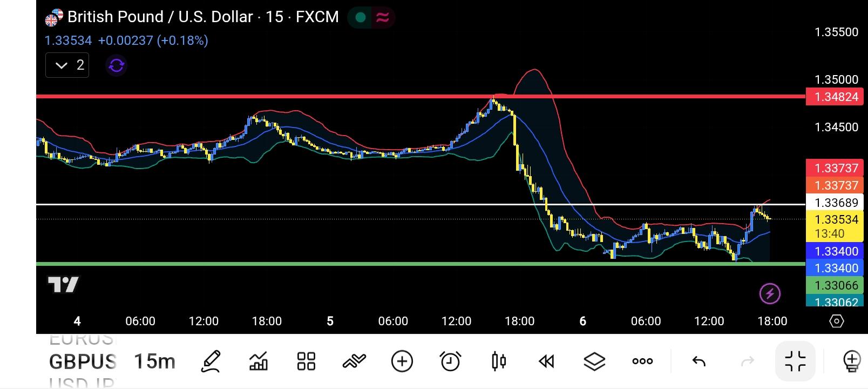The width and height of the screenshot is (868, 389).
Task: Redo the action with the forward arrow
Action: point(748,361)
